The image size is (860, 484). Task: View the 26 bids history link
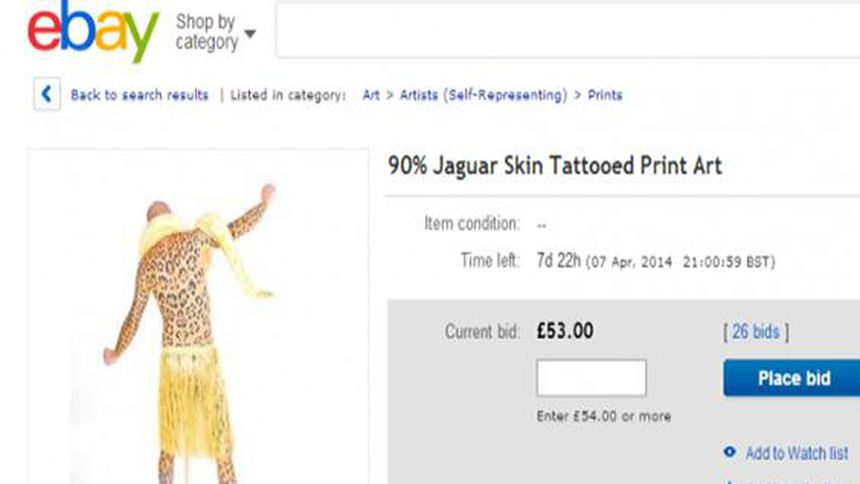755,331
